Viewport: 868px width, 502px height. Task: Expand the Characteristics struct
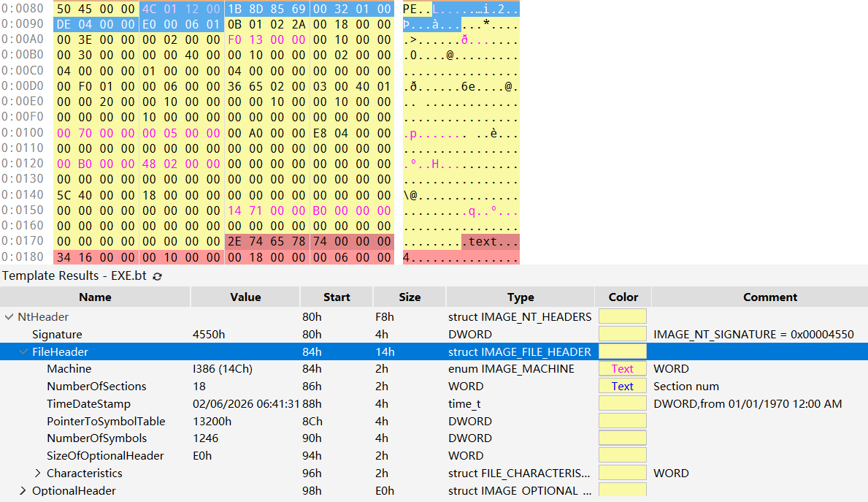point(38,474)
